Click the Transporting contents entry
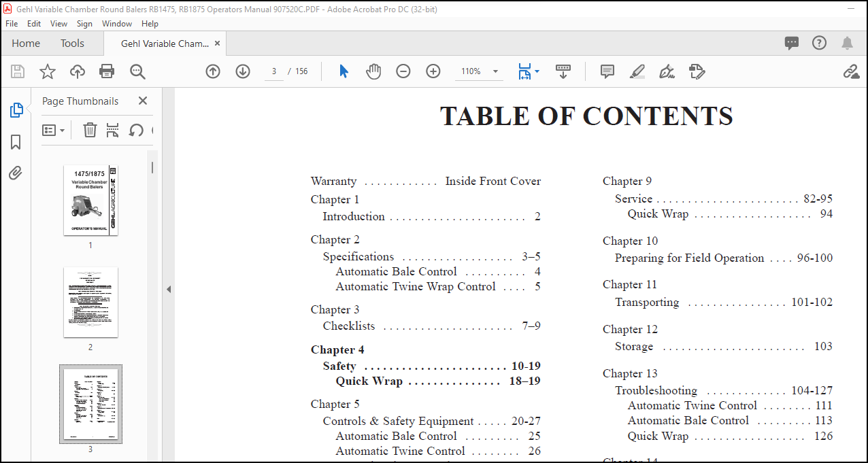The width and height of the screenshot is (868, 463). [724, 302]
